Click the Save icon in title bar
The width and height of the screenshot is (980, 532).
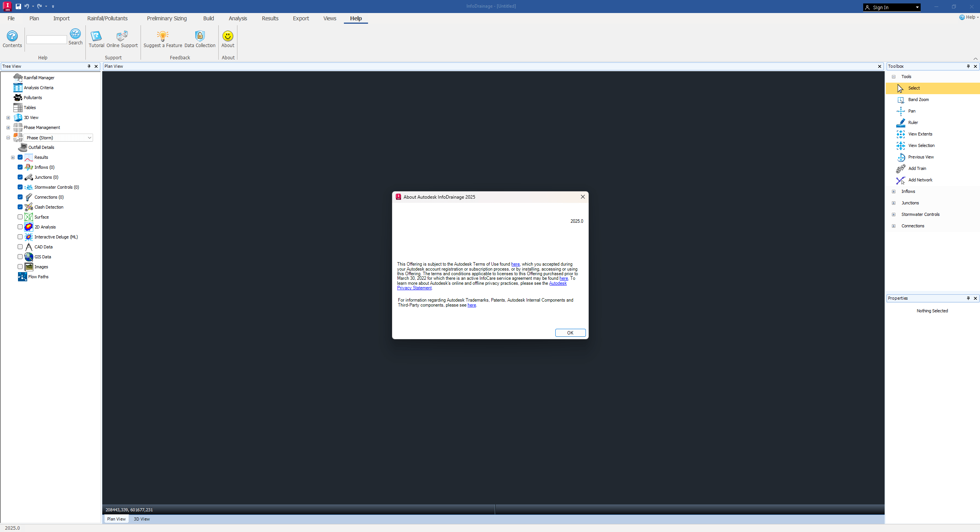tap(18, 6)
